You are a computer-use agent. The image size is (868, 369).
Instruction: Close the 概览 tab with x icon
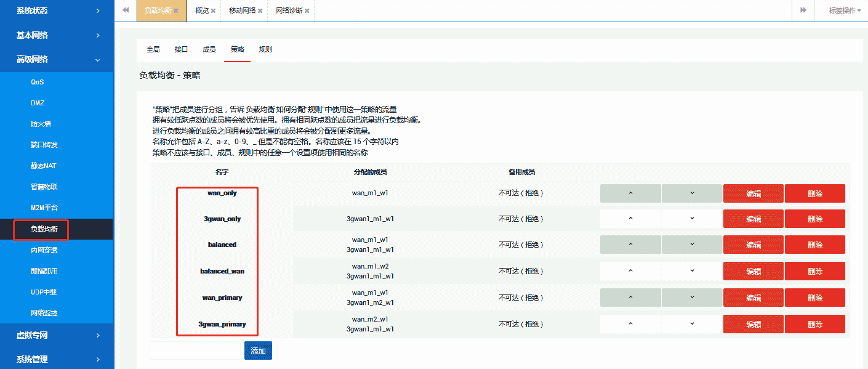click(213, 11)
